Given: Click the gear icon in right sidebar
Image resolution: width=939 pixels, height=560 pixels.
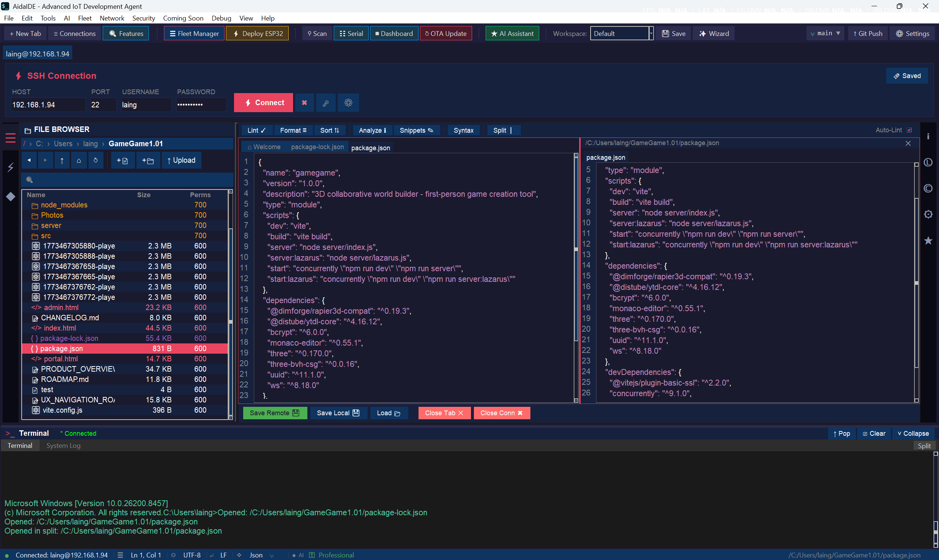Looking at the screenshot, I should click(x=928, y=214).
